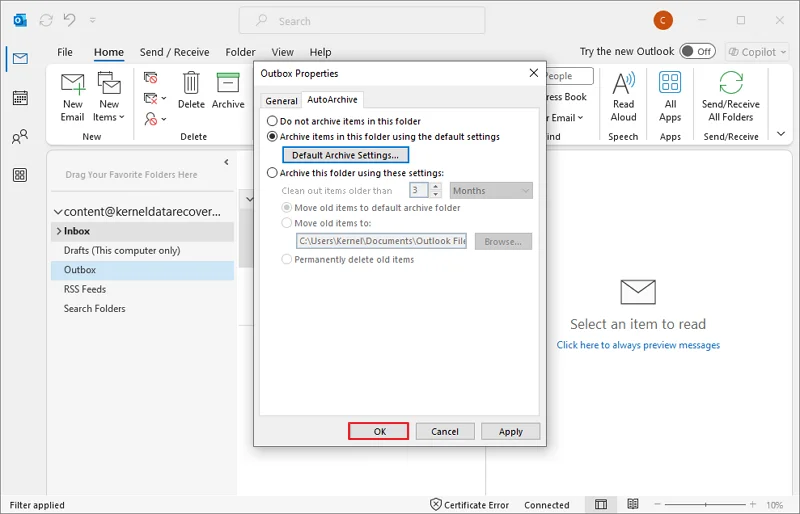Image resolution: width=800 pixels, height=514 pixels.
Task: Open the Calendar view in the sidebar
Action: [x=20, y=97]
